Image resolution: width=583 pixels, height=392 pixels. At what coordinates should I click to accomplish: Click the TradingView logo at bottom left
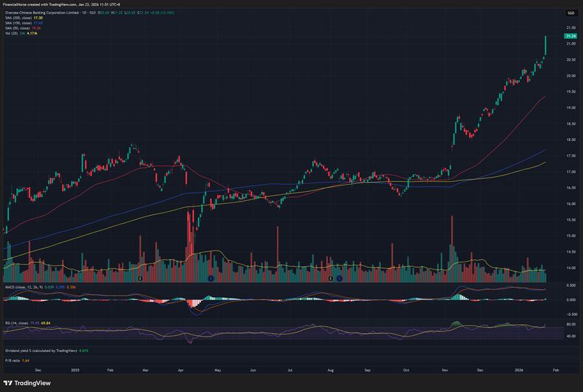[26, 382]
